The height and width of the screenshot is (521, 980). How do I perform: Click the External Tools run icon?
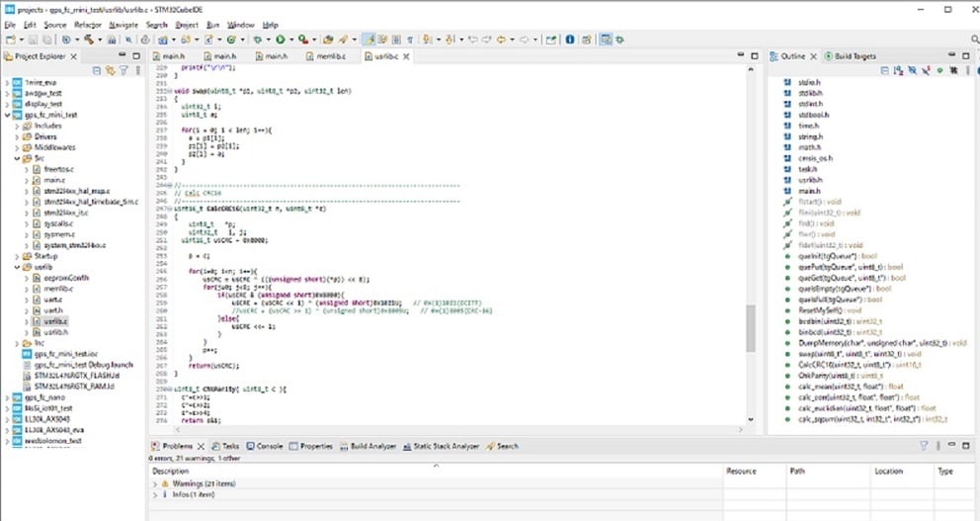click(x=303, y=40)
